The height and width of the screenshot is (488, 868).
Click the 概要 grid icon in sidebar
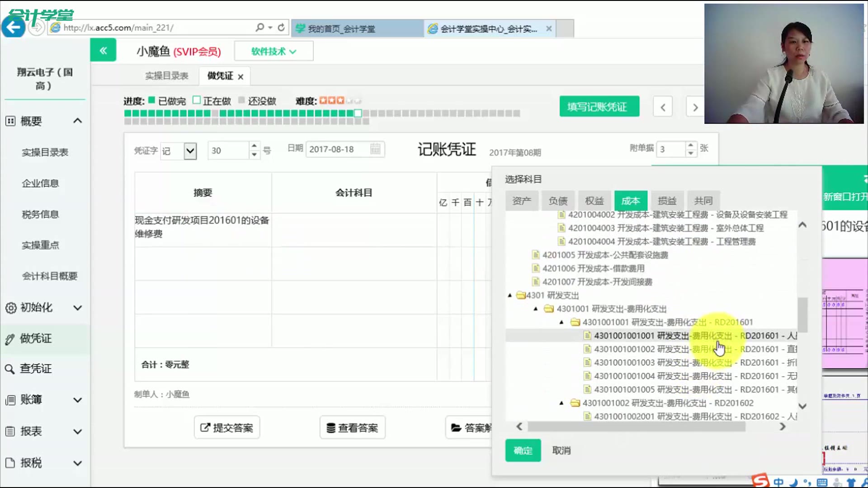(10, 121)
